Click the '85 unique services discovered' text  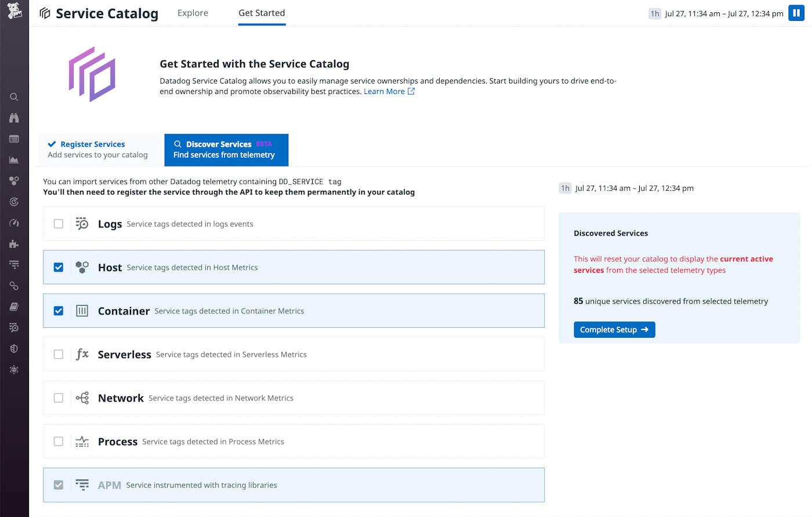tap(670, 301)
